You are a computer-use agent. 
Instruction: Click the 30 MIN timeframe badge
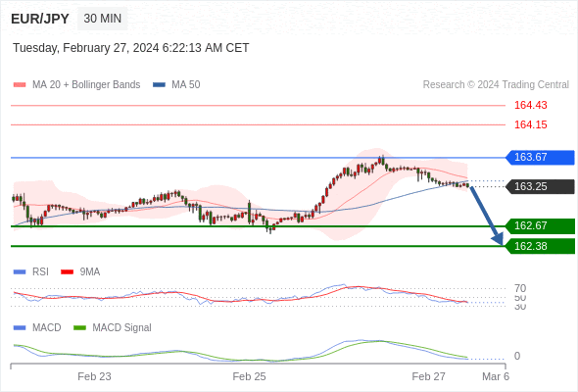pos(103,19)
